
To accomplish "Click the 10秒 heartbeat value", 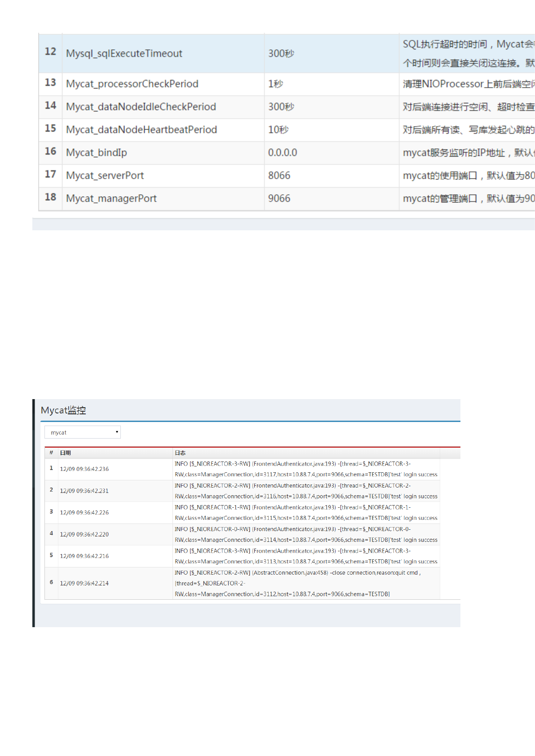I will click(x=279, y=130).
